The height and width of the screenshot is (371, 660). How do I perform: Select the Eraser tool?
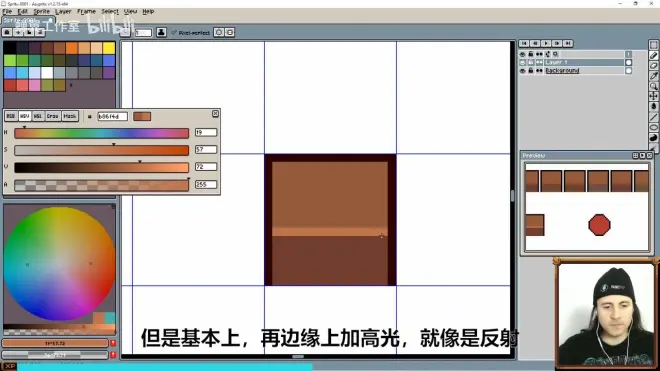(653, 65)
